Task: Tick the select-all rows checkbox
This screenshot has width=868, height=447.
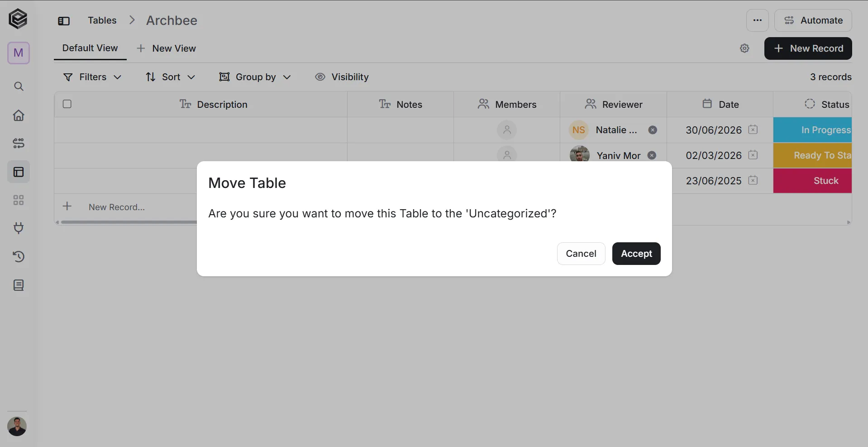Action: (x=67, y=104)
